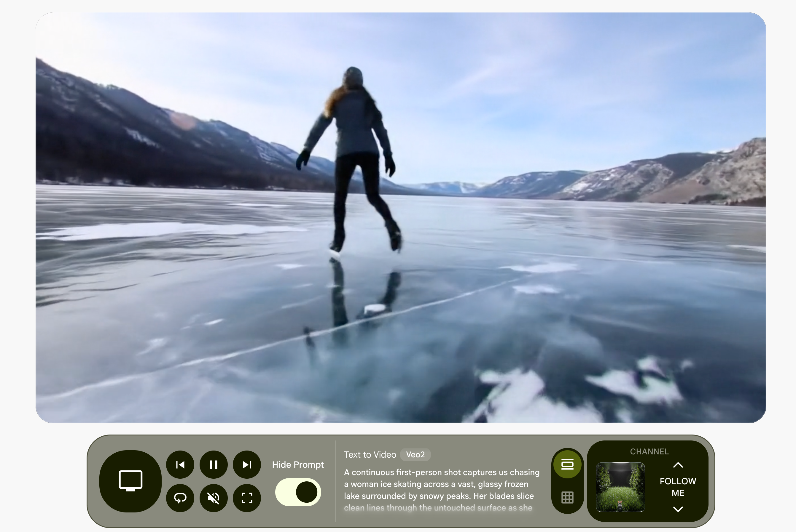Screen dimensions: 796x532
Task: Toggle the loop playback icon
Action: 180,498
